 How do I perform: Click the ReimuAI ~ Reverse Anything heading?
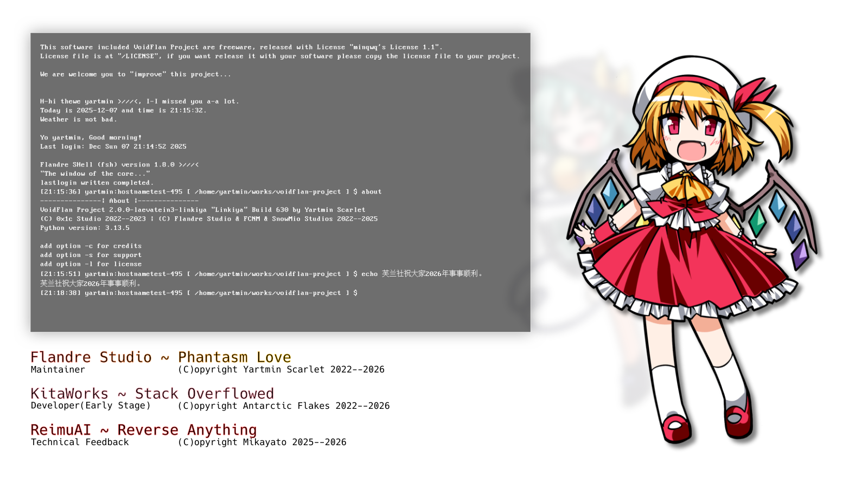pyautogui.click(x=143, y=430)
